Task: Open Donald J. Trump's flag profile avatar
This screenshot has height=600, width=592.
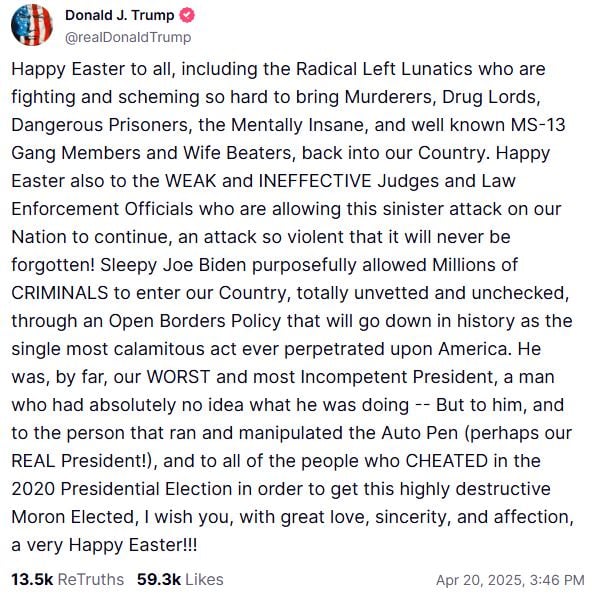Action: (x=32, y=25)
